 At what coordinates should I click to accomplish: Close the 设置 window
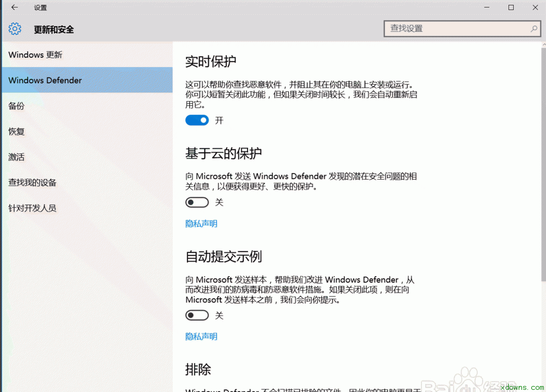coord(535,7)
